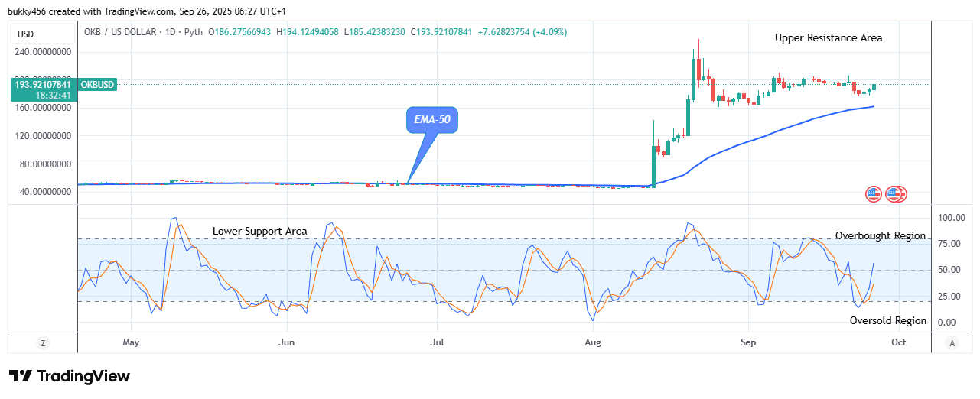The image size is (980, 399).
Task: Select the Oversold Region text label
Action: pos(888,320)
